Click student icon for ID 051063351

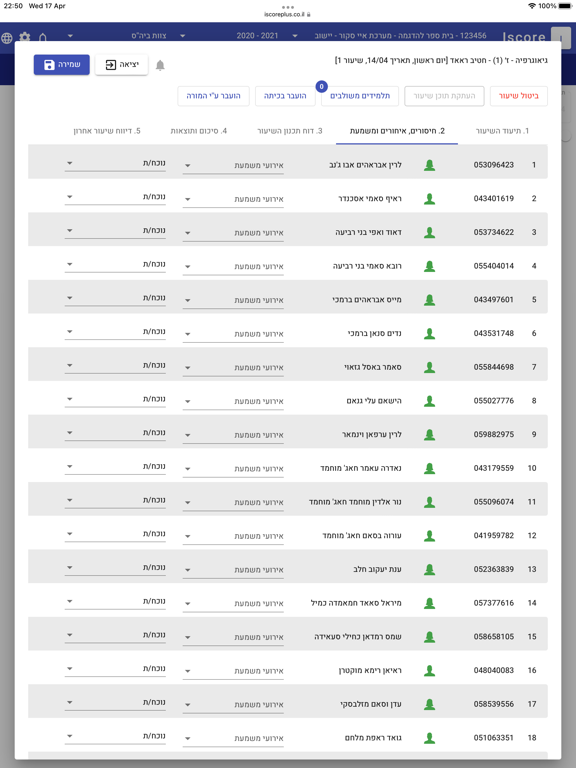(430, 738)
